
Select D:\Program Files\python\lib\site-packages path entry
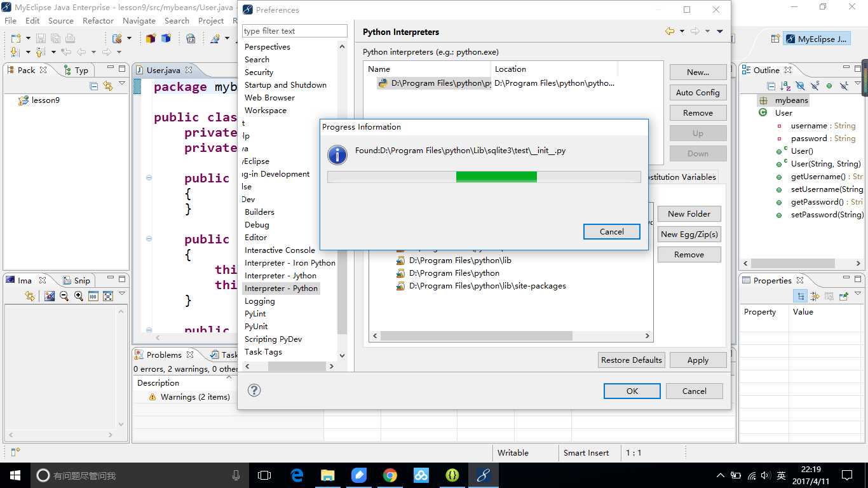[487, 286]
